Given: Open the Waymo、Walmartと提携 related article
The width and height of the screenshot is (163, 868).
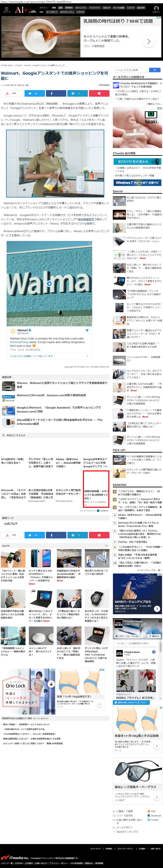Looking at the screenshot, I should tap(62, 385).
